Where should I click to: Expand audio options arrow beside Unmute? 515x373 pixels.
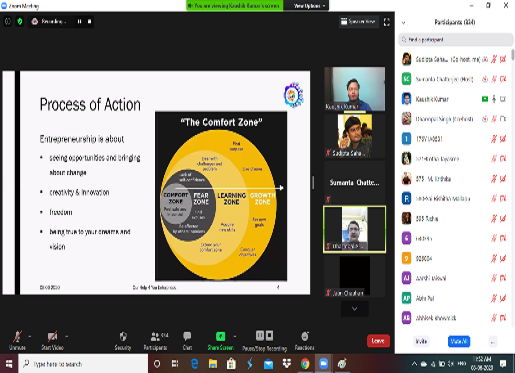[x=30, y=336]
